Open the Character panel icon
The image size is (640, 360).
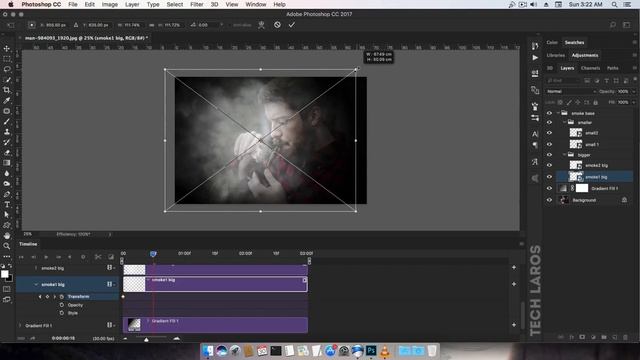(535, 134)
